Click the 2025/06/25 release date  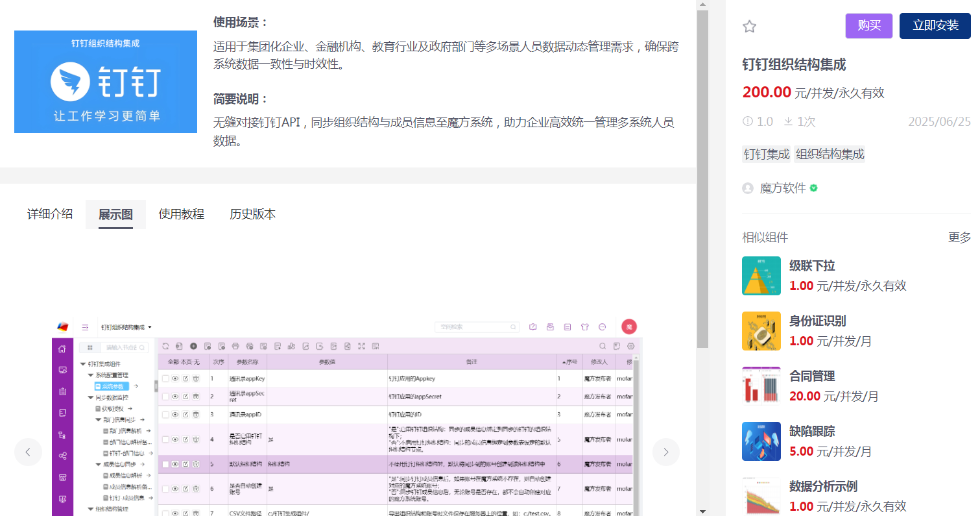939,121
